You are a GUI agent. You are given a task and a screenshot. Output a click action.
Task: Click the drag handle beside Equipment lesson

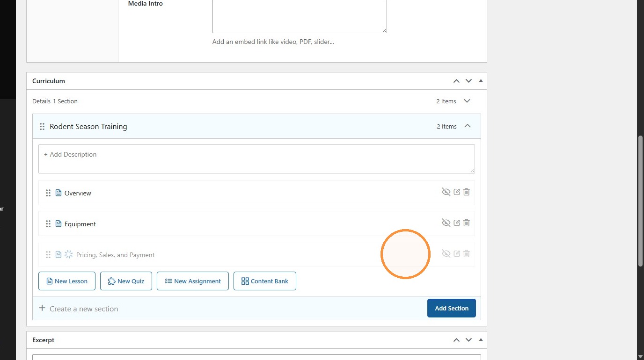pyautogui.click(x=48, y=223)
